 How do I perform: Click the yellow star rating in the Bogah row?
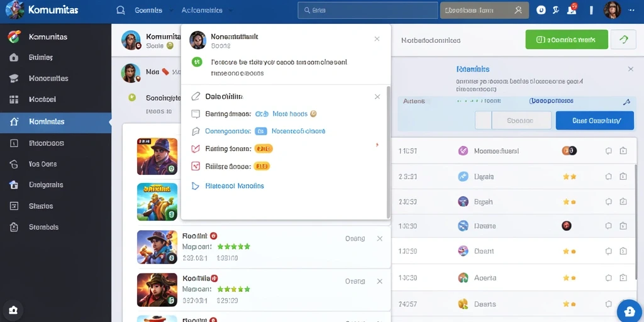point(569,202)
